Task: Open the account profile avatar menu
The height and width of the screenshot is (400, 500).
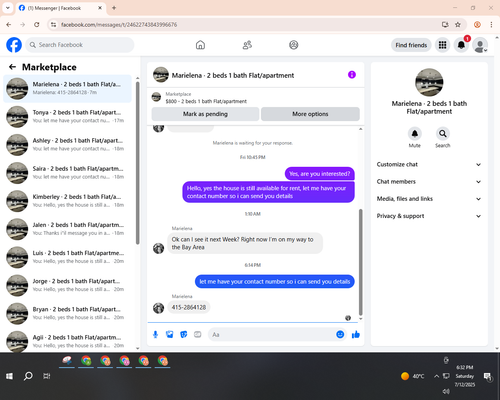Action: point(480,45)
